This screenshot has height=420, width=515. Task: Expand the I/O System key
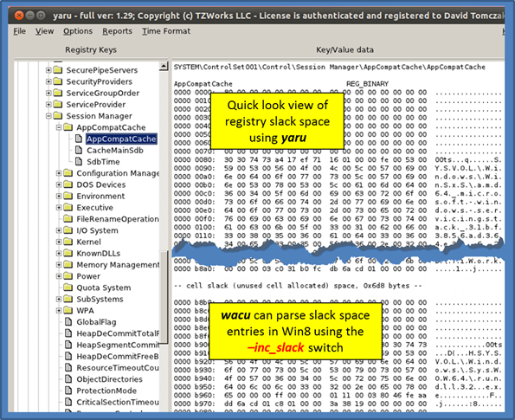pos(59,230)
